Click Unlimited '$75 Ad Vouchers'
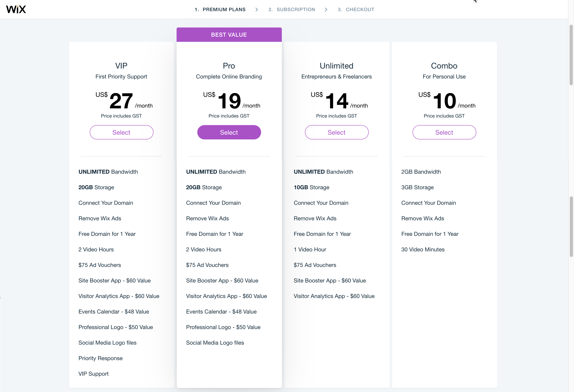Viewport: 574px width, 392px height. 315,265
